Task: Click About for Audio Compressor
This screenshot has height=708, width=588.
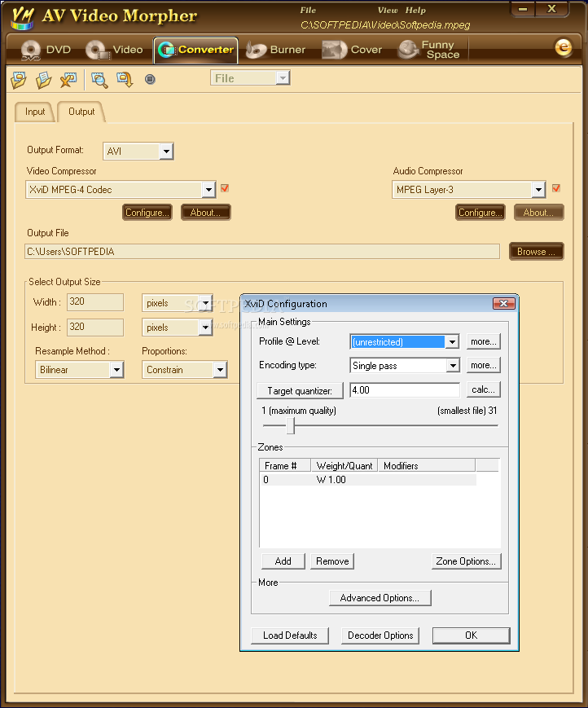Action: pos(539,212)
